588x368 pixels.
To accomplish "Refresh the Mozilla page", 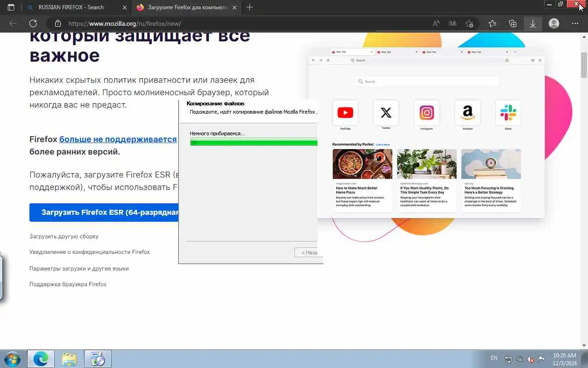I will pos(33,23).
